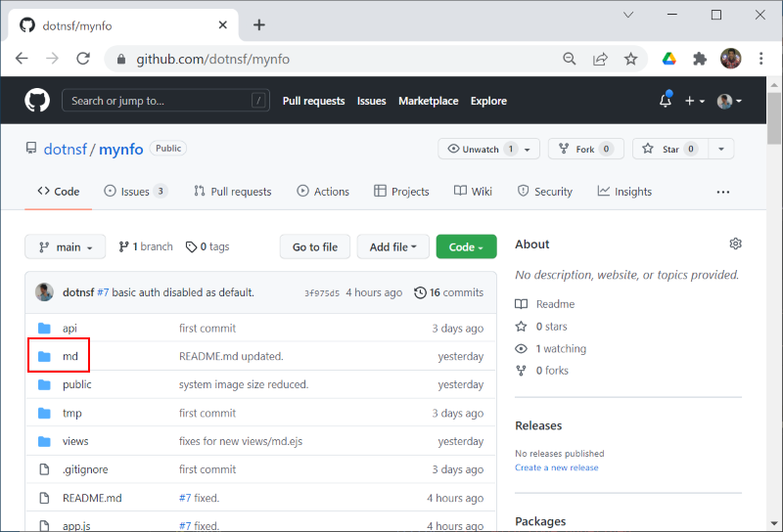Open Explore in top navigation
The height and width of the screenshot is (532, 783).
(x=488, y=101)
